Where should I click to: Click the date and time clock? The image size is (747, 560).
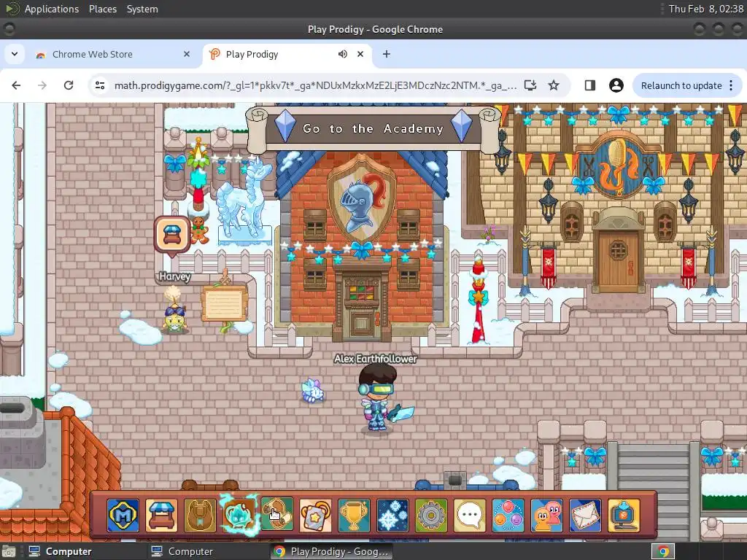click(706, 9)
